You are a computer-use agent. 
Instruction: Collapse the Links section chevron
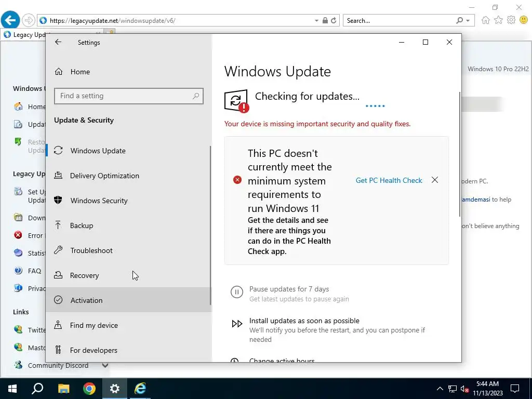coord(105,365)
